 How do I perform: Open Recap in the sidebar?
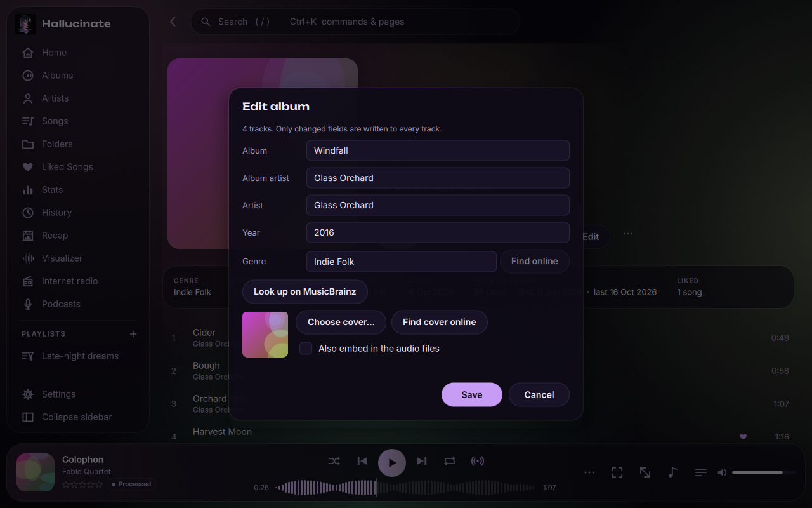(79, 236)
